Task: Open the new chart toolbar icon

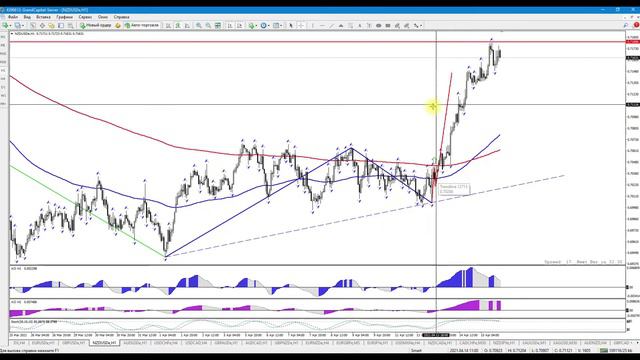Action: click(5, 25)
